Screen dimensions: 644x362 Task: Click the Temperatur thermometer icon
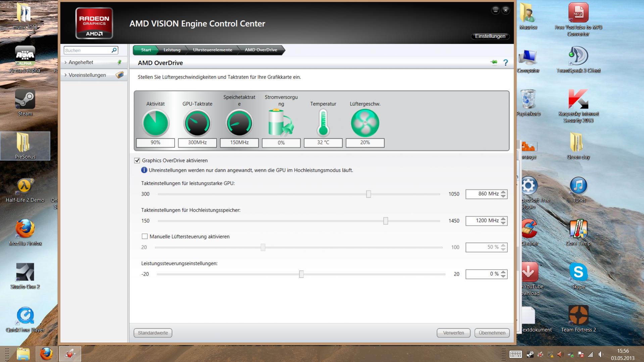(323, 123)
